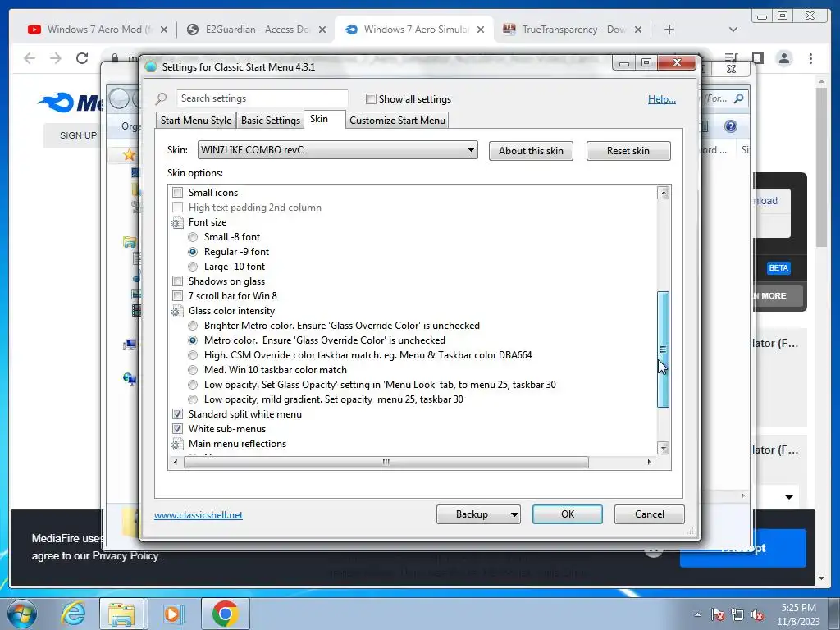Switch to Start Menu Style tab

(x=195, y=121)
